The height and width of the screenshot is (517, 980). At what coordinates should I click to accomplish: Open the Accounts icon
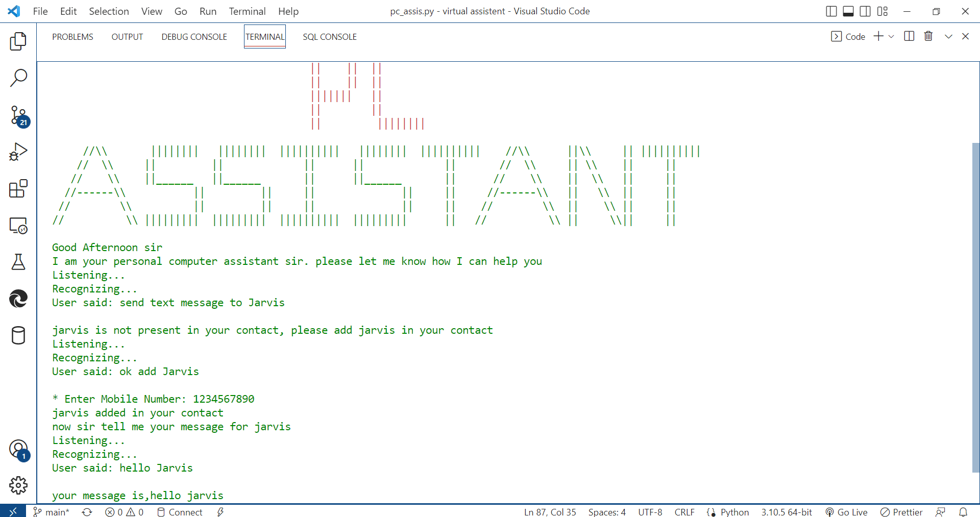[x=19, y=450]
